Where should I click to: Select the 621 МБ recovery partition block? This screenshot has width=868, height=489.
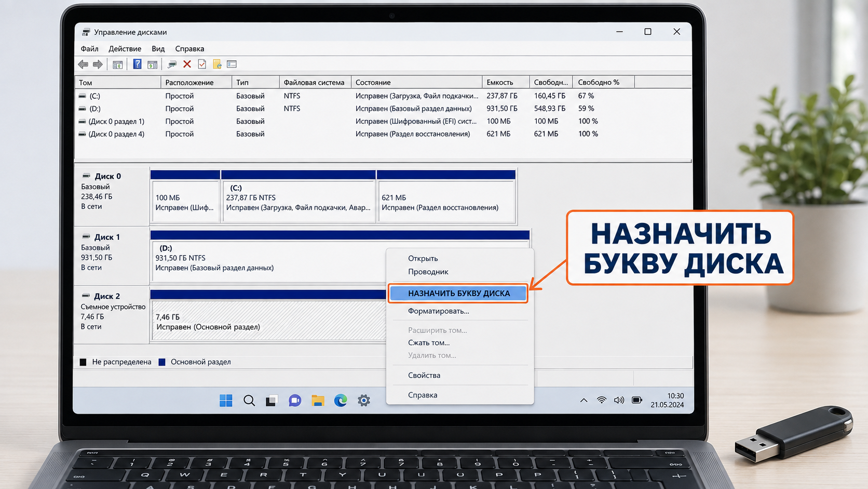(446, 196)
